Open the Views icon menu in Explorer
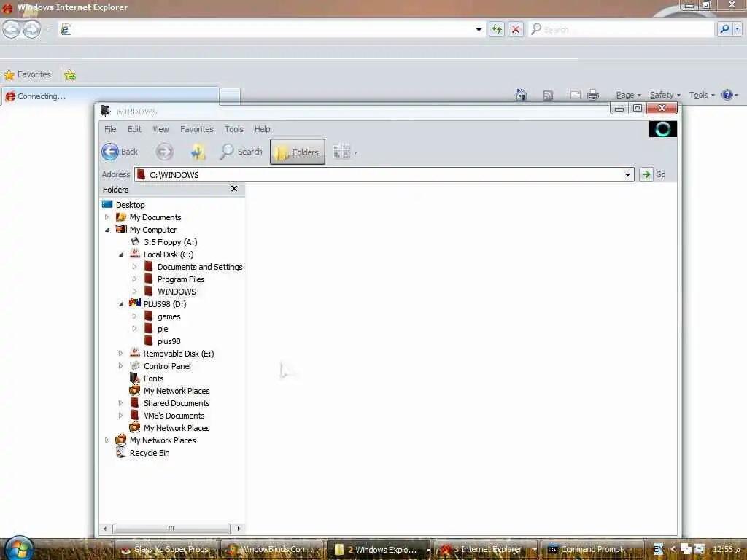Viewport: 747px width, 560px height. coord(345,152)
